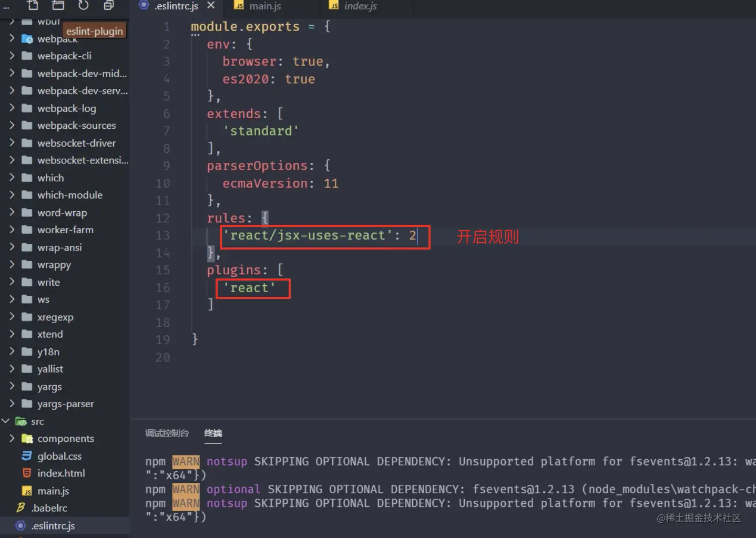The height and width of the screenshot is (538, 756).
Task: Click the wrappy folder icon
Action: pos(27,264)
